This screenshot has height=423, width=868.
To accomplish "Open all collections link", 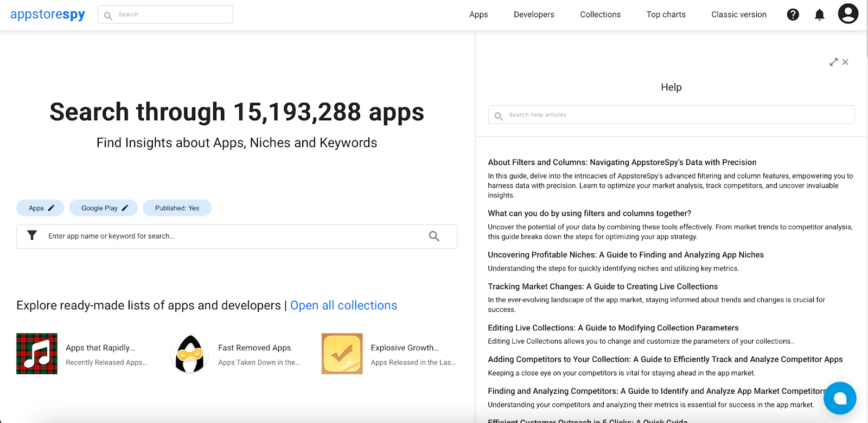I will tap(343, 305).
